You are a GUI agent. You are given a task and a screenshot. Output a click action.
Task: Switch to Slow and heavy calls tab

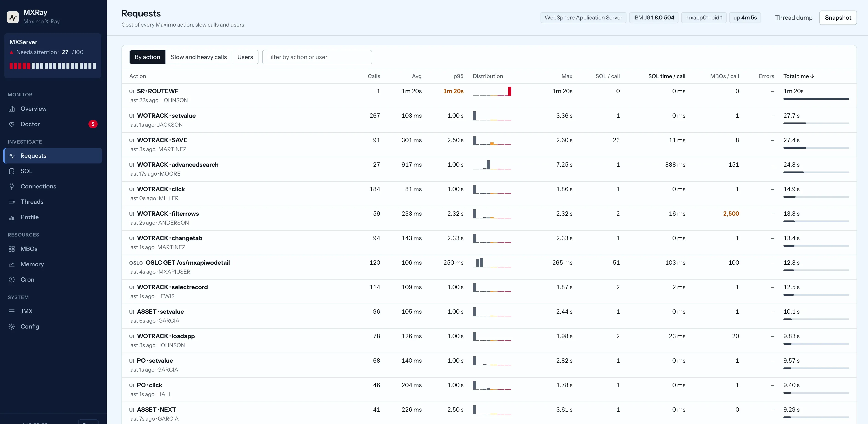pyautogui.click(x=198, y=57)
